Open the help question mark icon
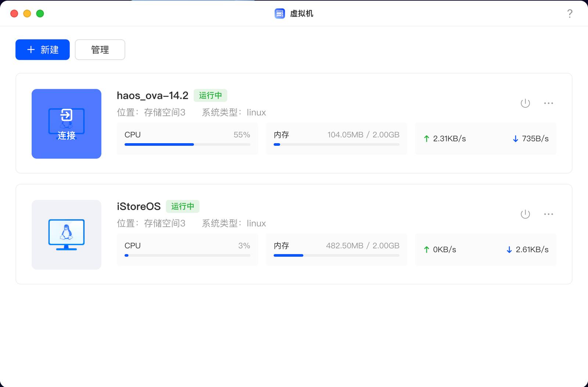This screenshot has width=588, height=387. point(570,14)
